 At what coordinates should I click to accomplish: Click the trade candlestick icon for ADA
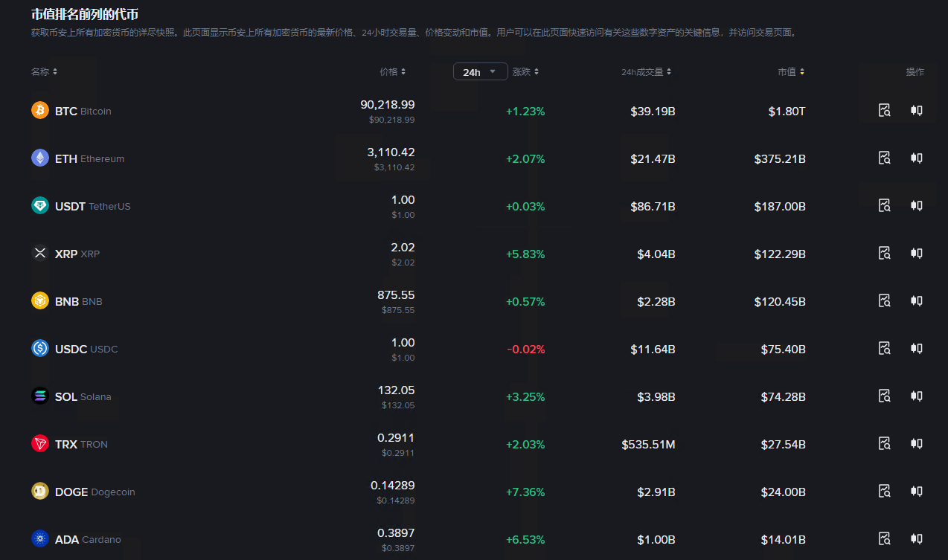tap(916, 539)
